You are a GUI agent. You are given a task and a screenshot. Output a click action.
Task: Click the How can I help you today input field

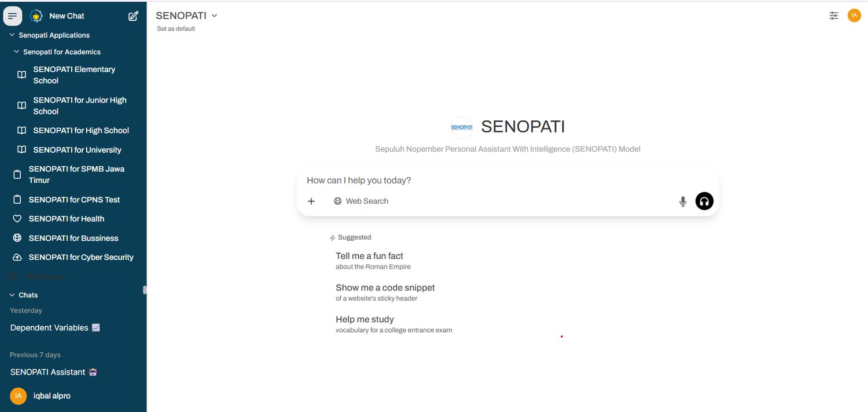pyautogui.click(x=507, y=181)
